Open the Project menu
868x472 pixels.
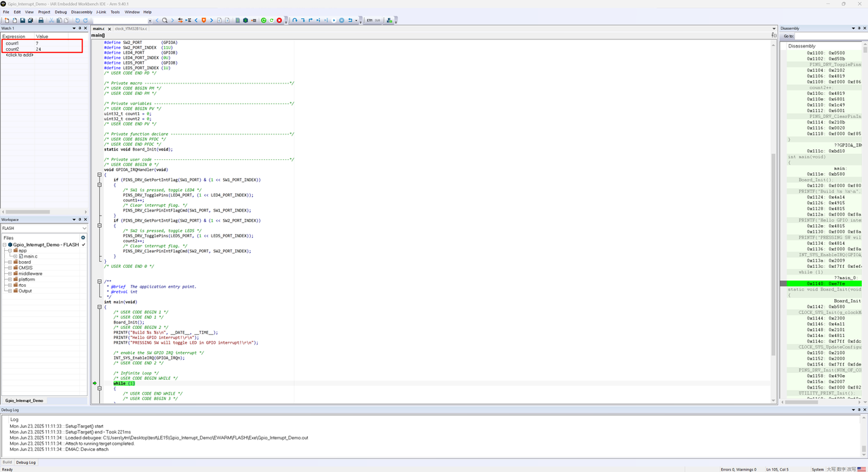coord(44,12)
